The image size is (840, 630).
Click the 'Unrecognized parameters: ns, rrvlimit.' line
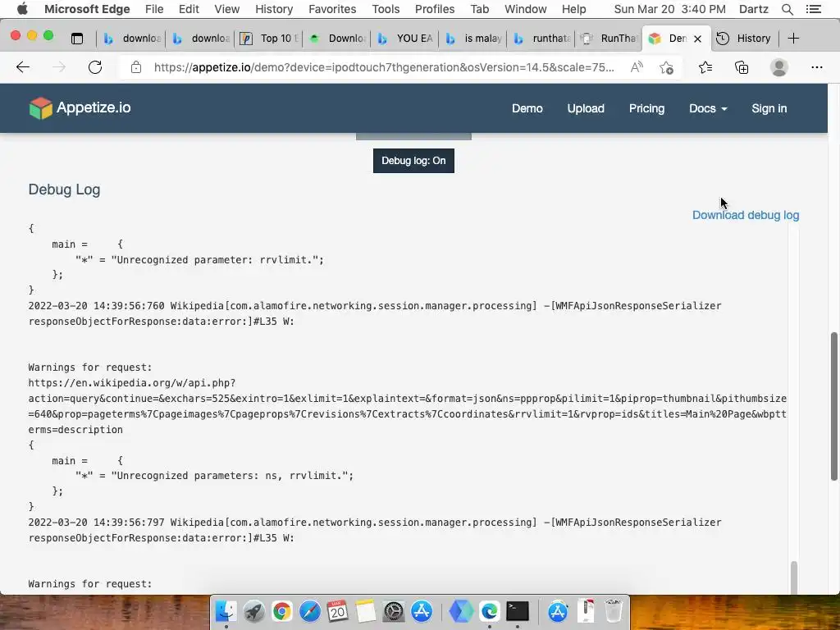click(x=214, y=476)
